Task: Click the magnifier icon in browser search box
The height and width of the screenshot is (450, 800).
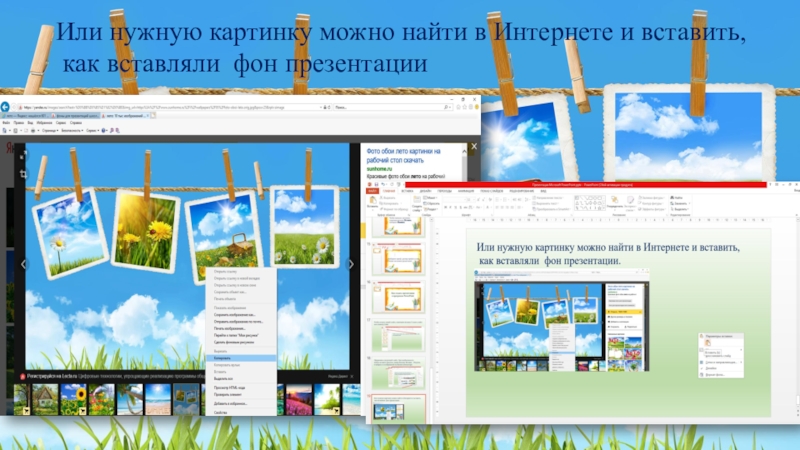Action: click(x=447, y=108)
